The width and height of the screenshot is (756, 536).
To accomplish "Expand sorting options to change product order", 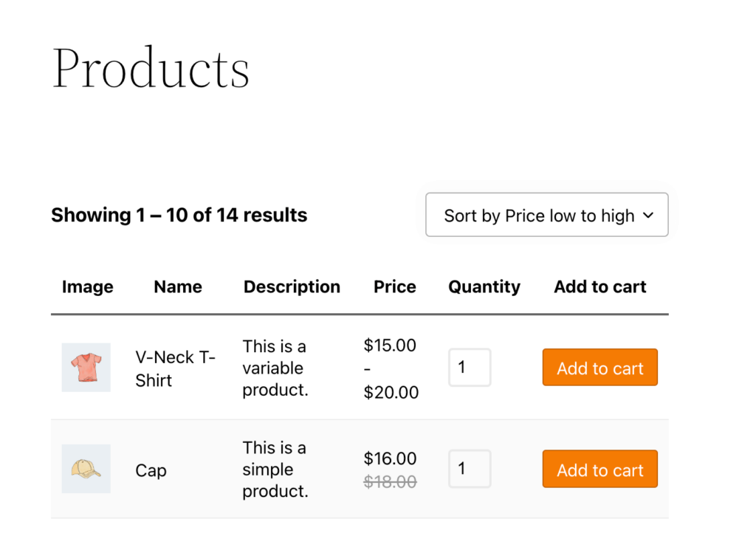I will coord(546,215).
